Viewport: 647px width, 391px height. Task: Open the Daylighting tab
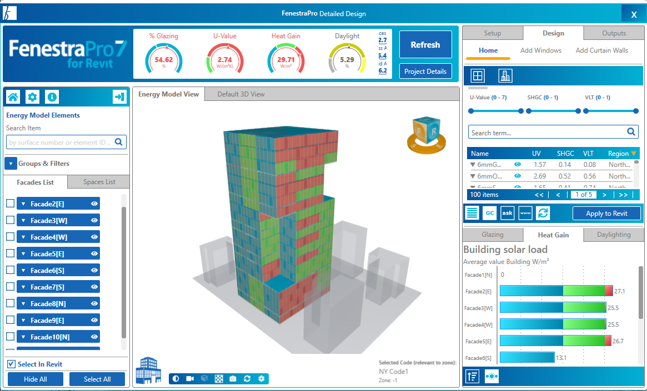pos(614,235)
